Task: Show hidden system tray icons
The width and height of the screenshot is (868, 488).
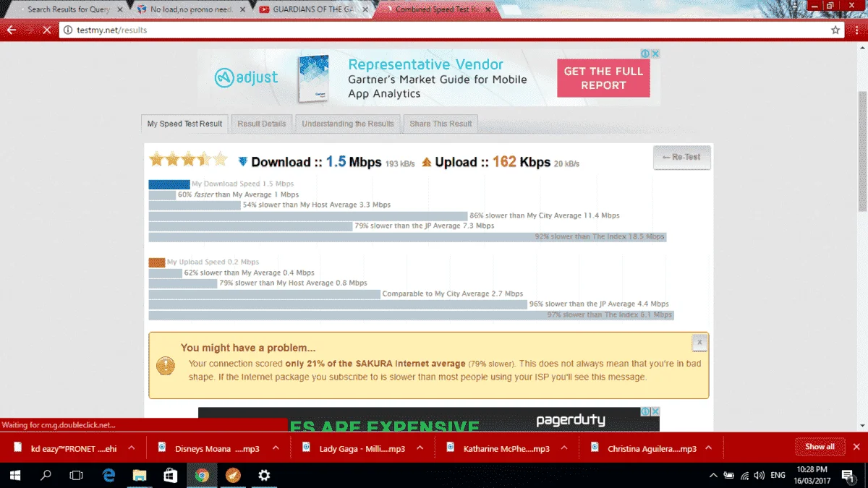Action: (714, 475)
